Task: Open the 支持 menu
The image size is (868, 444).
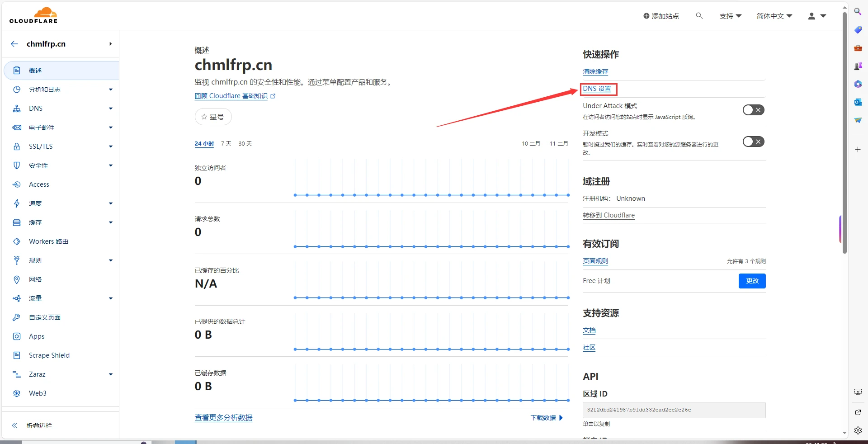Action: coord(730,16)
